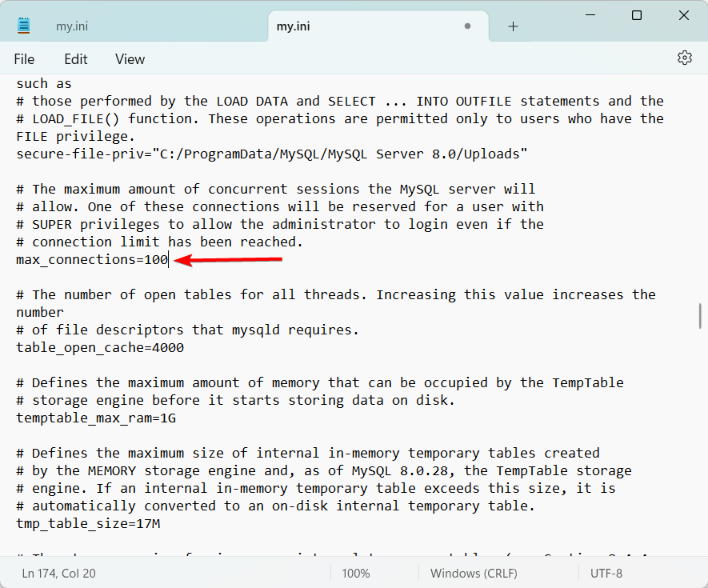Click the 'FILE privilege.' text line
708x588 pixels.
tap(75, 136)
